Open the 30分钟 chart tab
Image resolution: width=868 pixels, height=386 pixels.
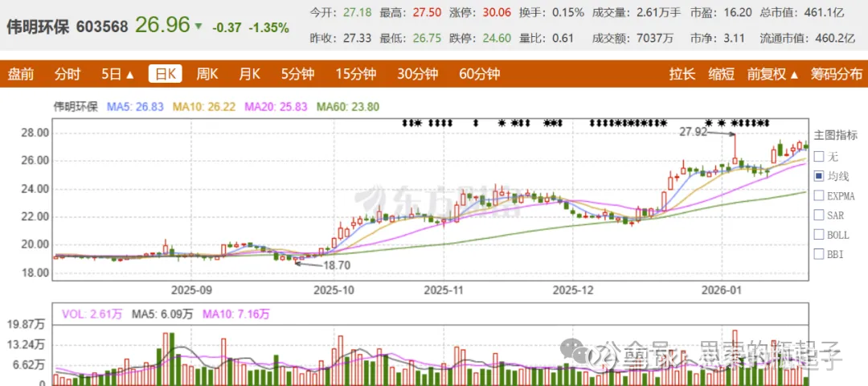click(418, 74)
